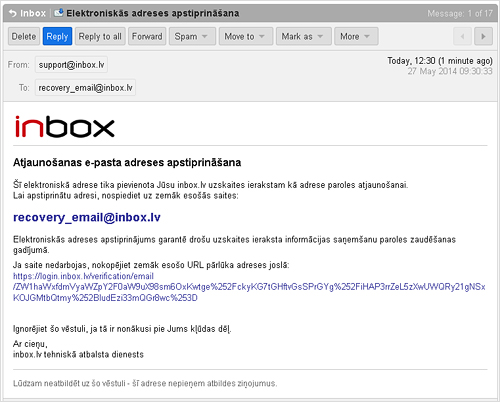
Task: Click footer text 'Lūdzam neatbildēt uz šo vēstuli'
Action: [69, 383]
